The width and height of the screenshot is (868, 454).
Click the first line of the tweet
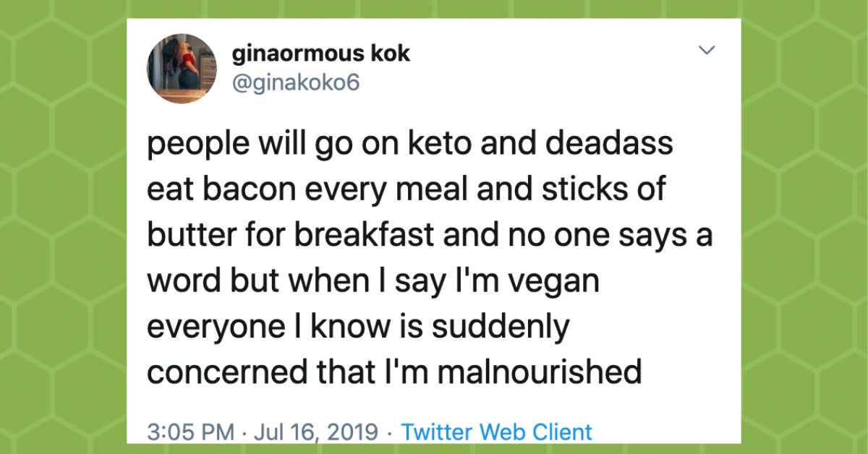(x=409, y=142)
